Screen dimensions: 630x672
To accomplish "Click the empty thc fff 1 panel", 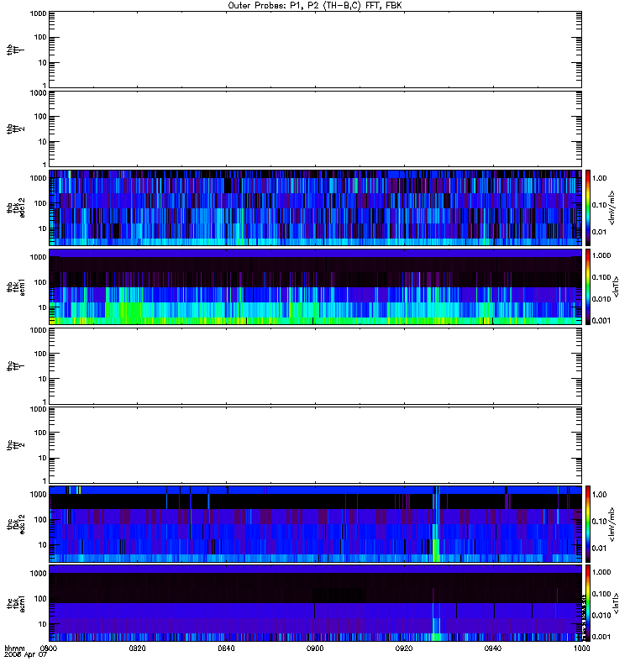I will (315, 366).
